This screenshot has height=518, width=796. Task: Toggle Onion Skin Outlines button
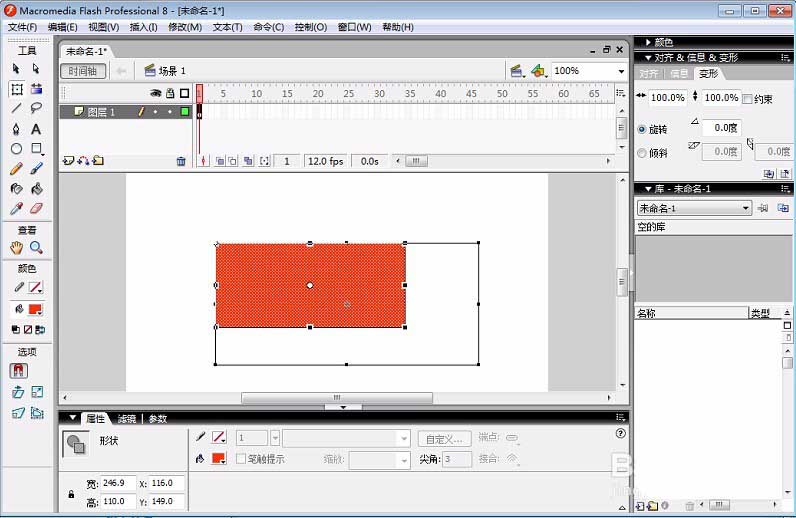tap(233, 161)
